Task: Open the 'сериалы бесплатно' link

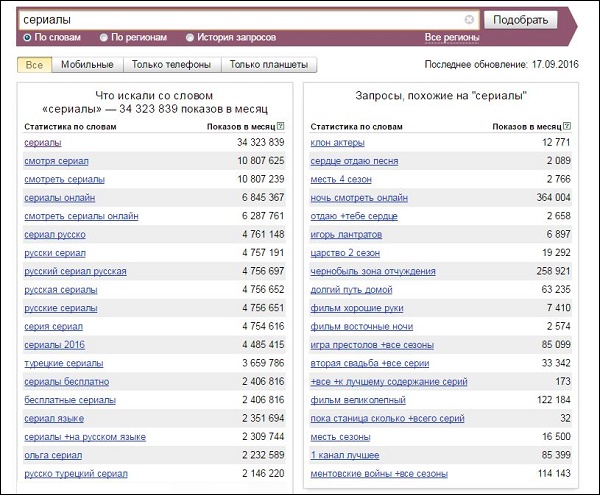Action: pos(67,381)
